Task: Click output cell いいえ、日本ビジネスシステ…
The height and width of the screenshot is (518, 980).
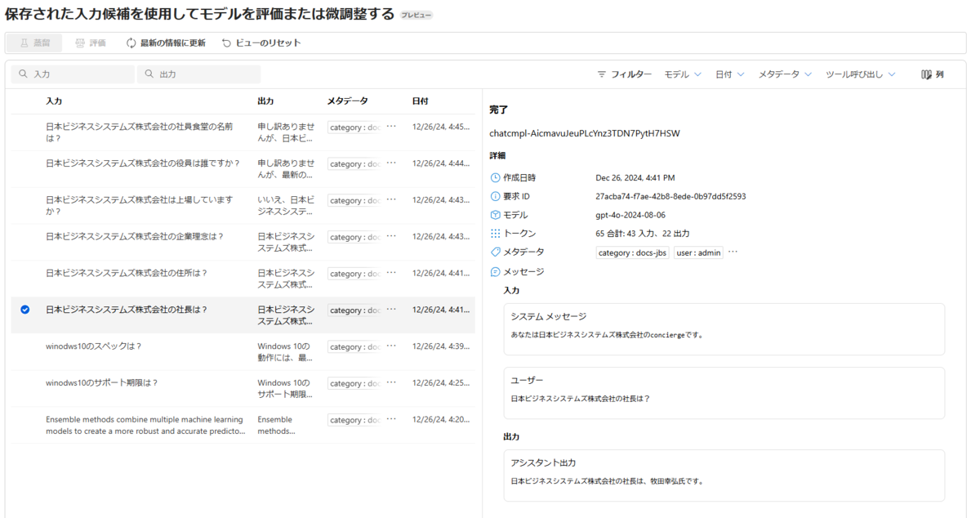Action: coord(286,206)
